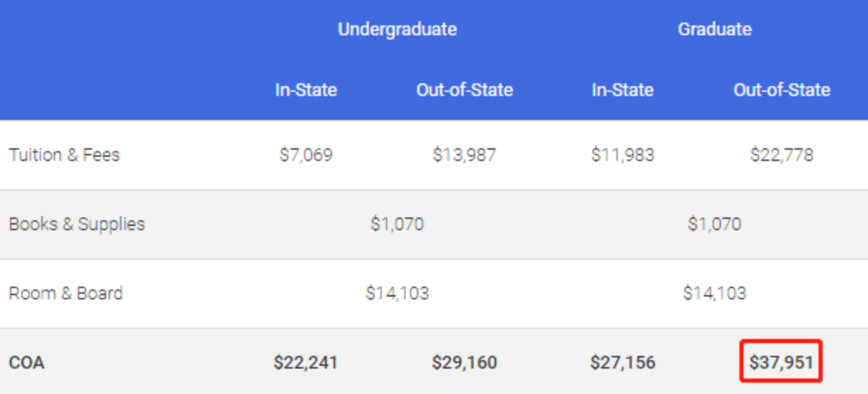Click the Books & Supplies row label
This screenshot has width=868, height=394.
(x=76, y=224)
